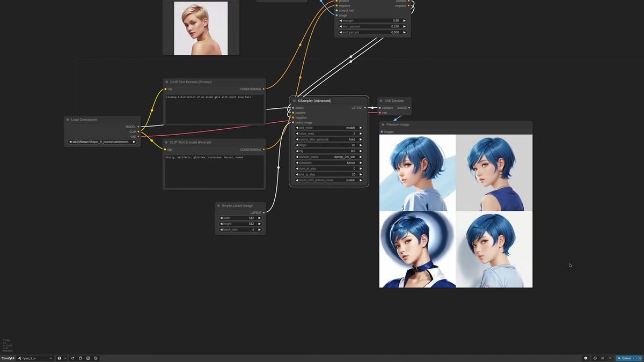Click the LATENT output dot on Empty Latent Image
The height and width of the screenshot is (362, 644).
click(x=264, y=212)
